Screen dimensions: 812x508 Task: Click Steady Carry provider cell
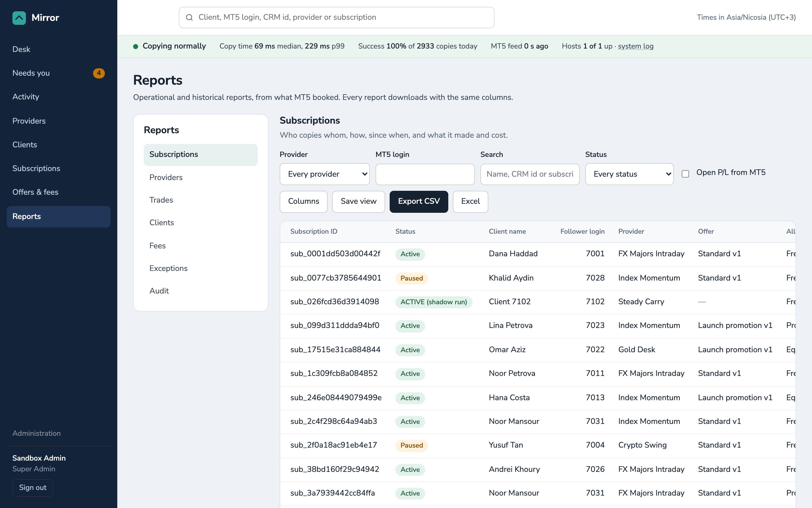click(x=641, y=302)
